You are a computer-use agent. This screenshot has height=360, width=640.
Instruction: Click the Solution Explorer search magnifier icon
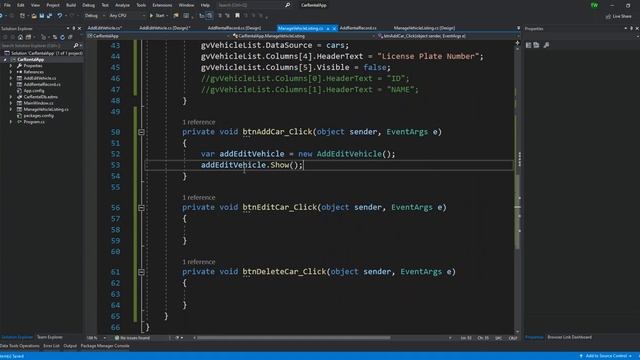click(76, 45)
